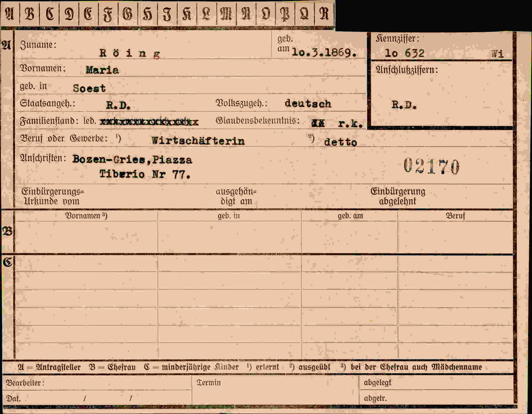Image resolution: width=532 pixels, height=414 pixels.
Task: Click the 'Glaubensbekenntnis:' label
Action: point(258,120)
